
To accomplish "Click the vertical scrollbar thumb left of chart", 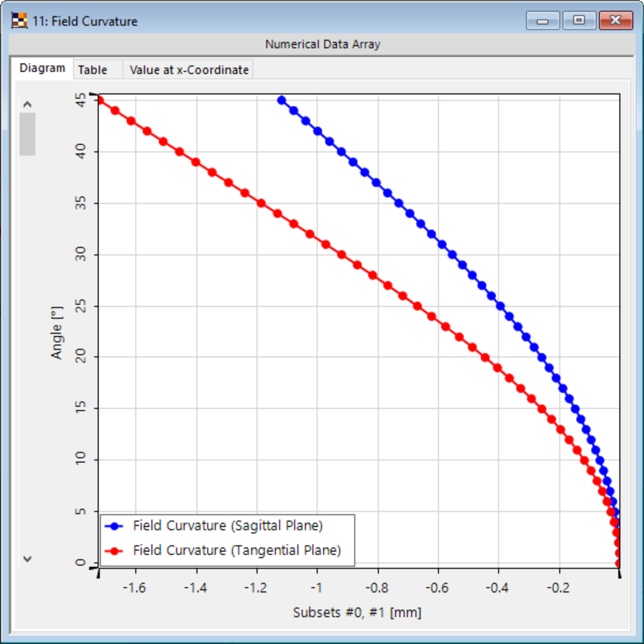I will point(28,134).
